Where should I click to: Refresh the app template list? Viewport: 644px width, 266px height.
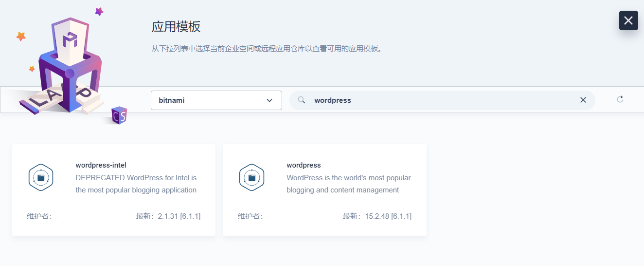[620, 99]
